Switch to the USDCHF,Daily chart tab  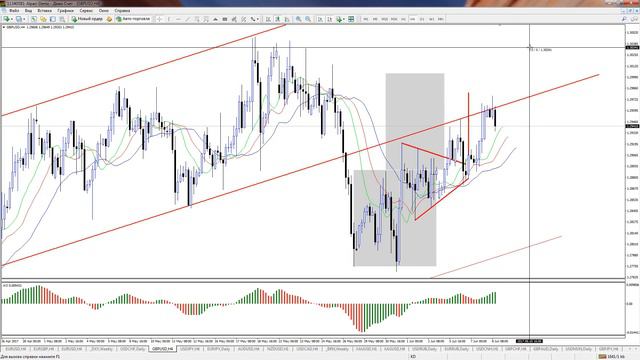(x=132, y=349)
